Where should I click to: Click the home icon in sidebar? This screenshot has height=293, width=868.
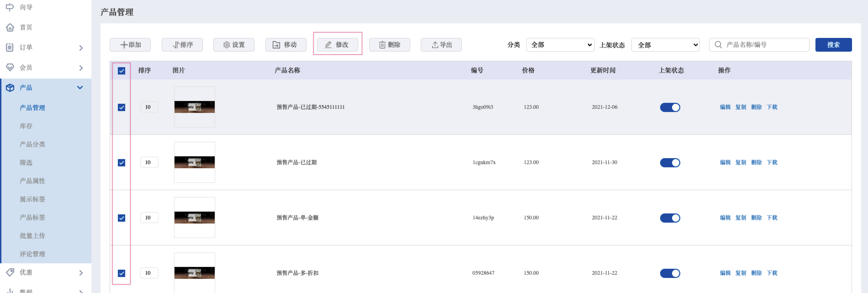pyautogui.click(x=10, y=27)
